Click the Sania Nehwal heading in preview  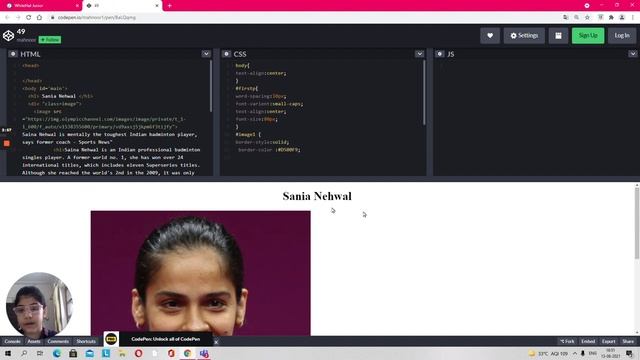[x=317, y=196]
